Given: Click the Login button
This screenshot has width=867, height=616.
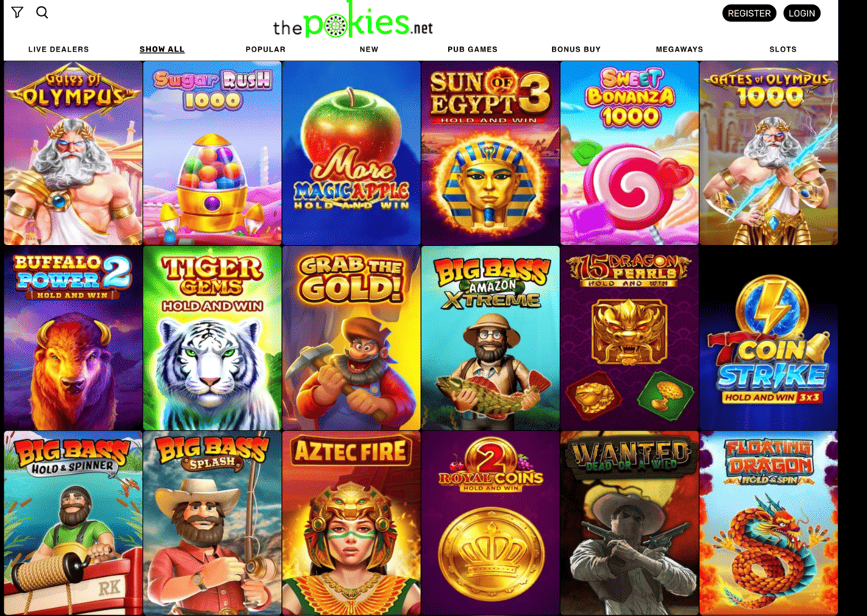Looking at the screenshot, I should coord(801,13).
